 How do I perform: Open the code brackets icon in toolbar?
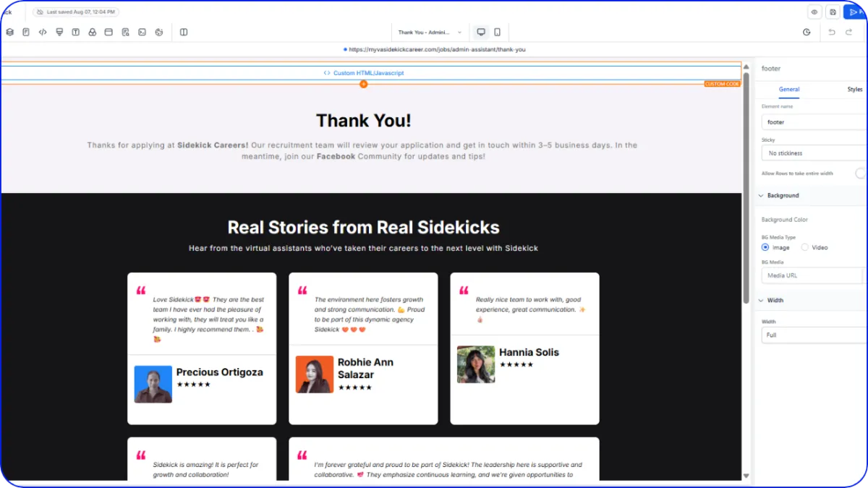click(43, 32)
